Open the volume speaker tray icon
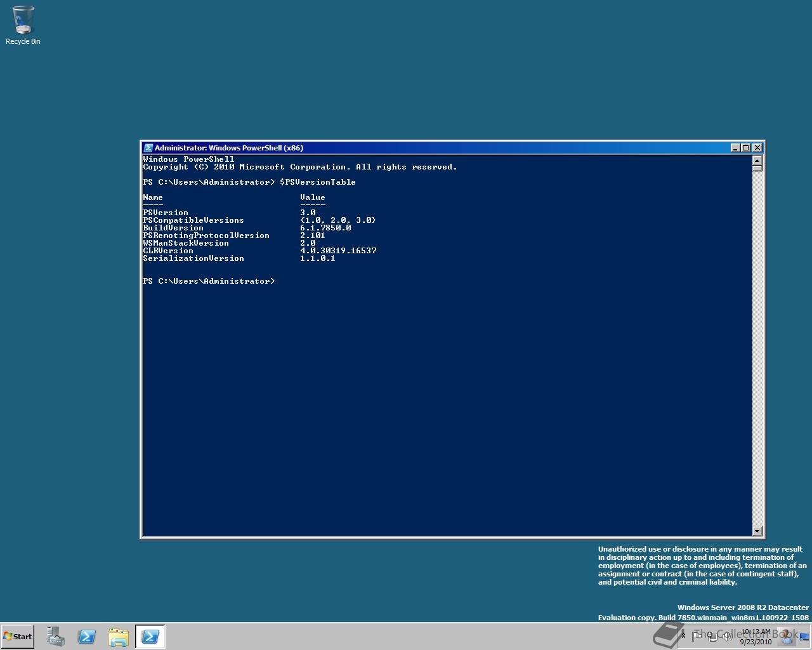 (x=727, y=635)
